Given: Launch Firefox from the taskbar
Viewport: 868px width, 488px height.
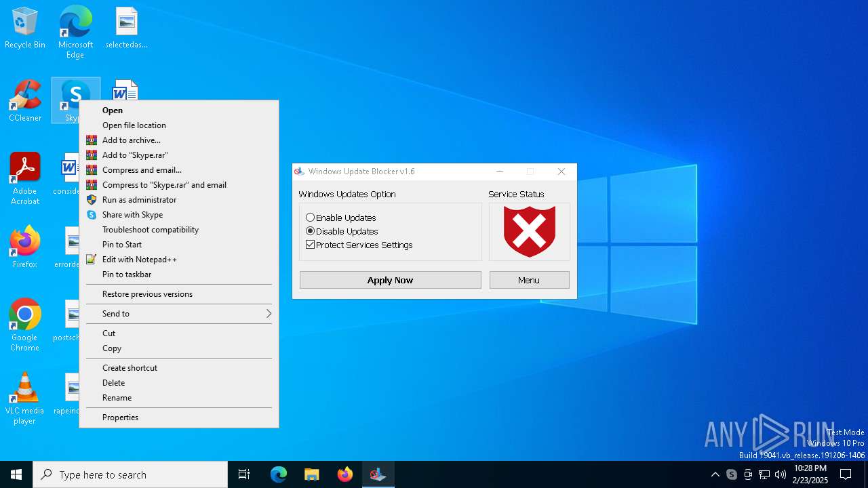Looking at the screenshot, I should pos(345,474).
